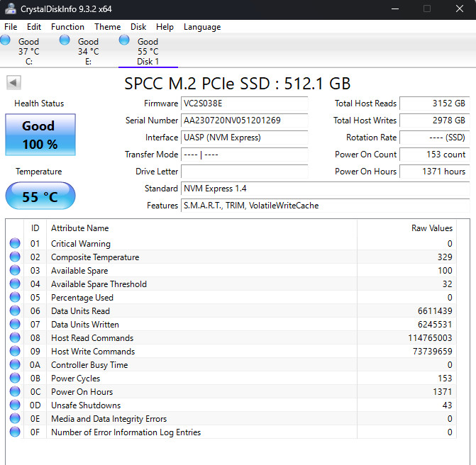
Task: Select the C: disk status orb
Action: point(5,40)
